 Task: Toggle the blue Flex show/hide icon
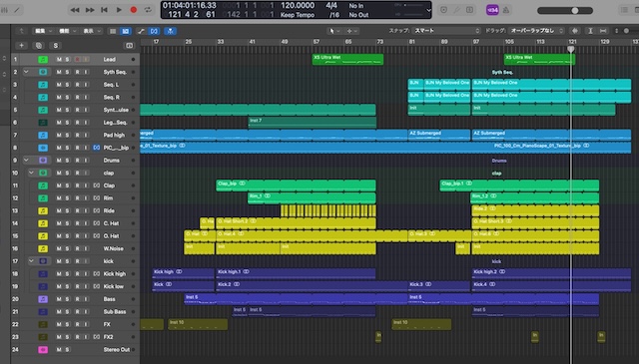(x=154, y=31)
